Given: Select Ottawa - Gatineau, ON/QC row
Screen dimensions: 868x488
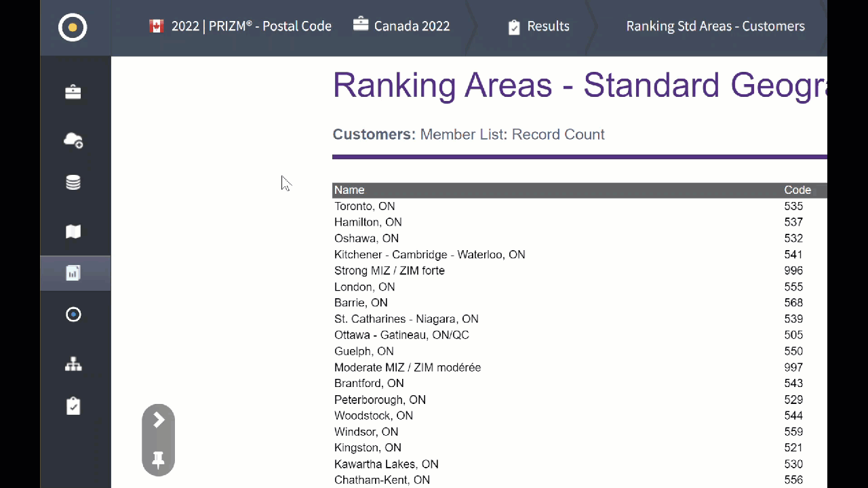Looking at the screenshot, I should click(x=580, y=335).
